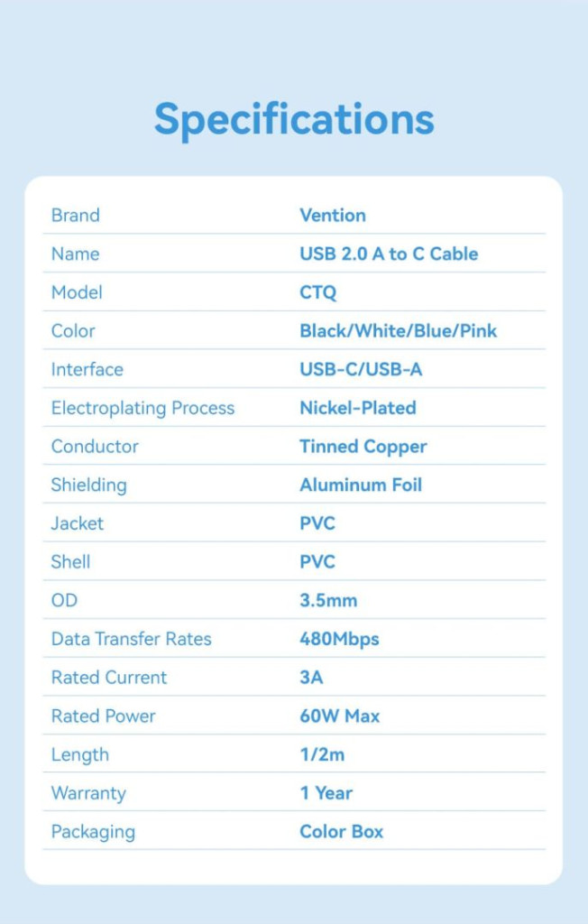Click the CTQ model value
The image size is (588, 924).
pyautogui.click(x=318, y=292)
